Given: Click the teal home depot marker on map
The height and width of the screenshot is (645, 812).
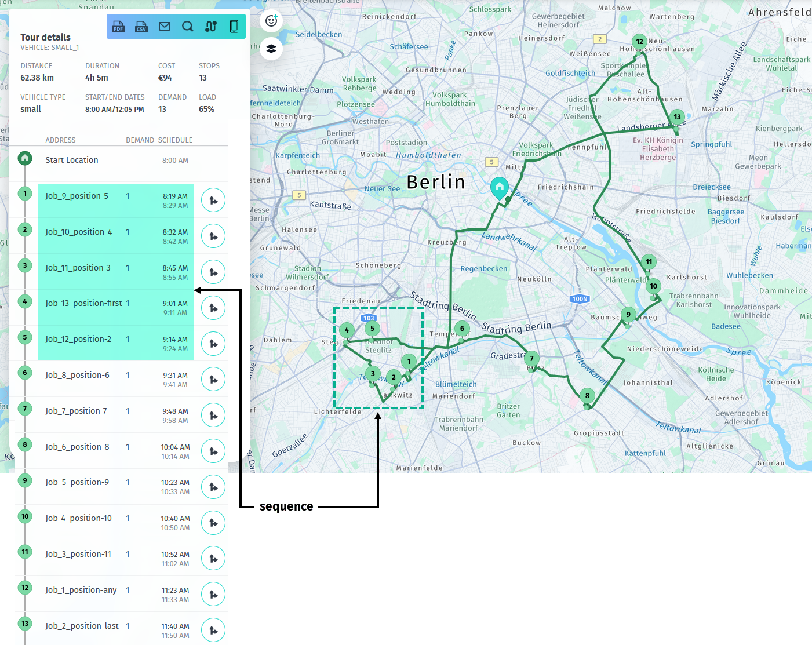Looking at the screenshot, I should coord(500,188).
